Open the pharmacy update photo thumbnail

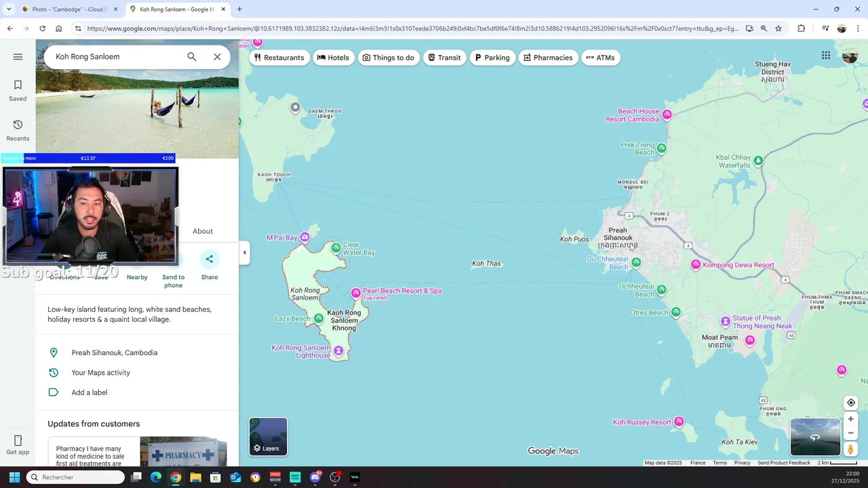click(x=183, y=452)
